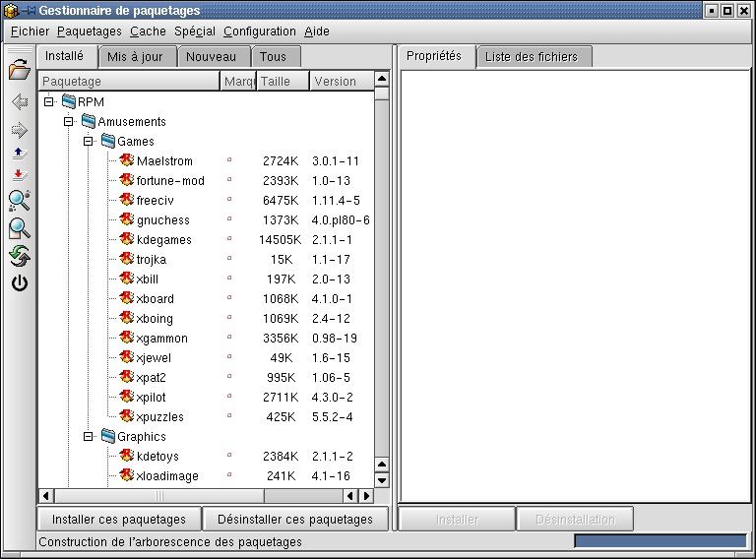Click the power symbol toolbar icon
This screenshot has height=559, width=756.
pos(19,284)
